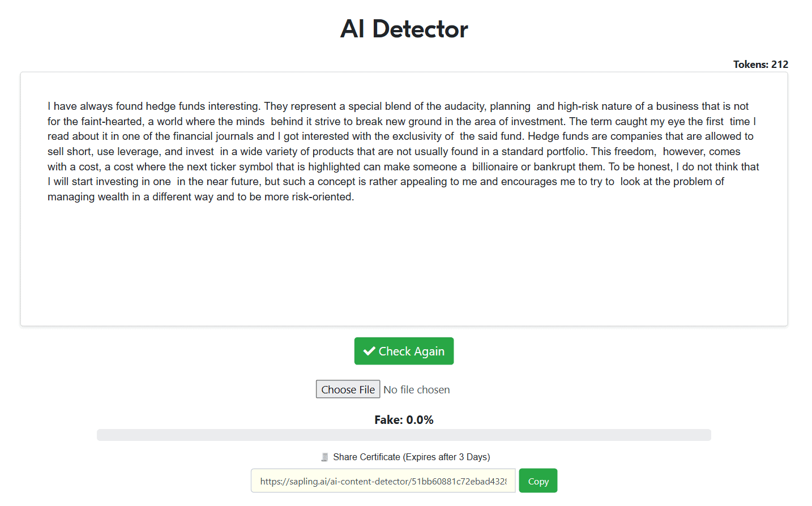Image resolution: width=812 pixels, height=506 pixels.
Task: Click the Tokens: 212 counter
Action: (x=760, y=65)
